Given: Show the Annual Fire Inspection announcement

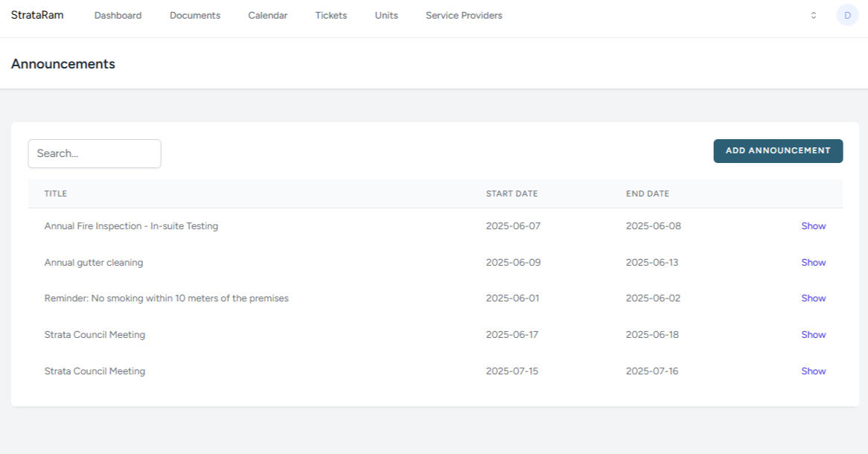Looking at the screenshot, I should tap(813, 226).
